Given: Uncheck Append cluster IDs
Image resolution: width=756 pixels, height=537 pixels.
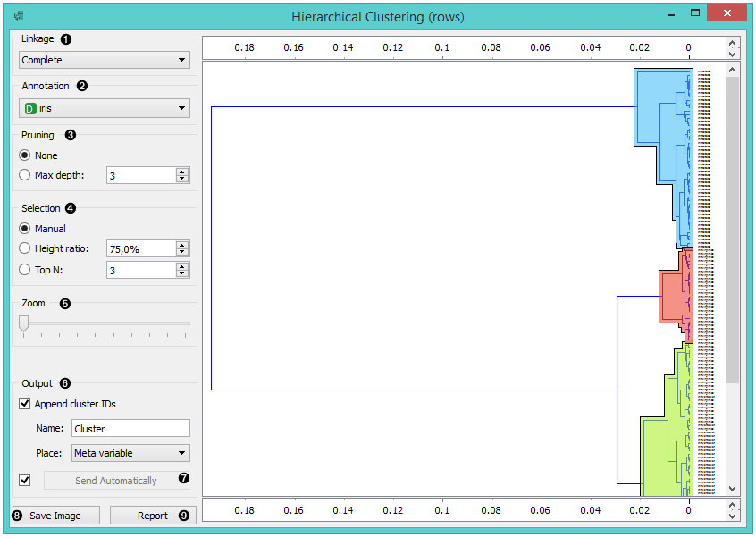Looking at the screenshot, I should coord(25,404).
